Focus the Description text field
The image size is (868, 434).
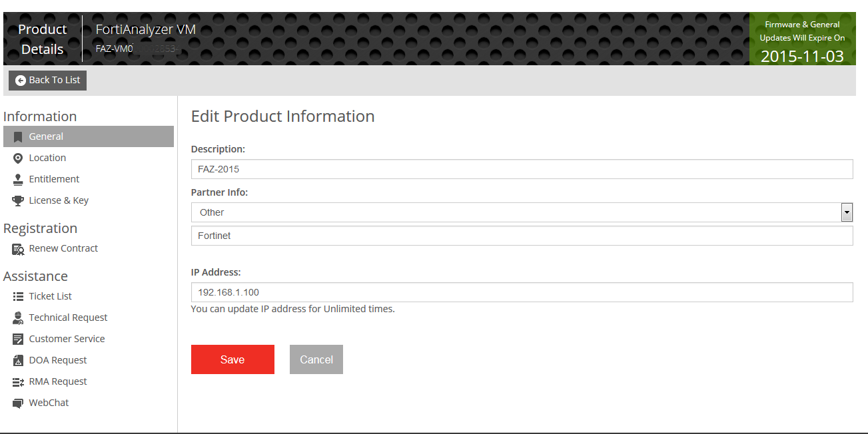click(522, 169)
